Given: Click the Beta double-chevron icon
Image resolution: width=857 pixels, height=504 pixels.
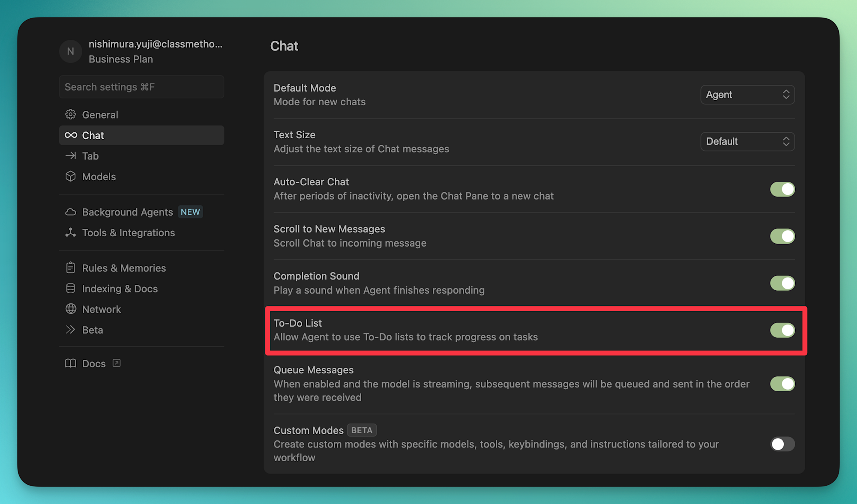Looking at the screenshot, I should point(71,329).
